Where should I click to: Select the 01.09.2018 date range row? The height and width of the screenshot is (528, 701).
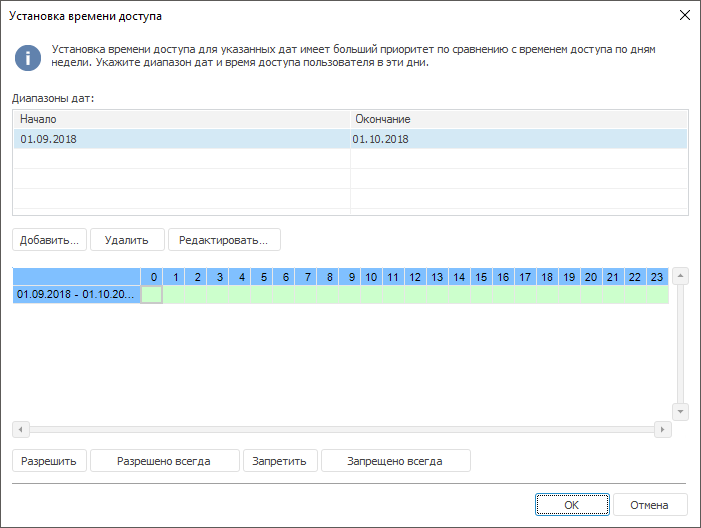tap(180, 140)
